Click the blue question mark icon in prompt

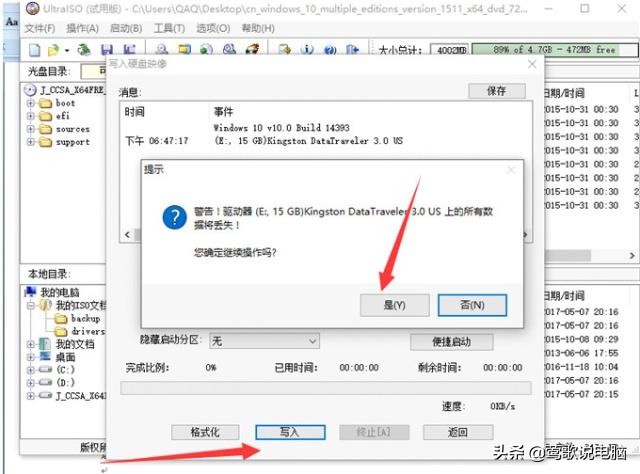(x=175, y=217)
